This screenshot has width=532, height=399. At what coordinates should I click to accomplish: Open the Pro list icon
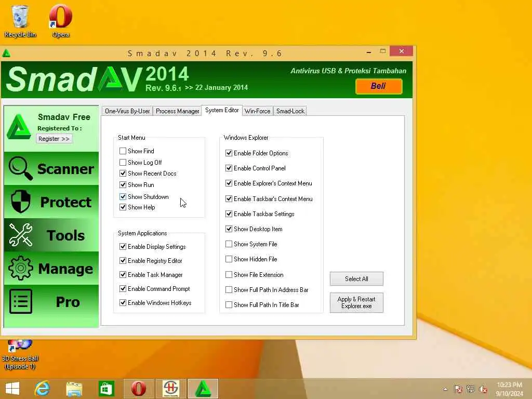click(21, 301)
